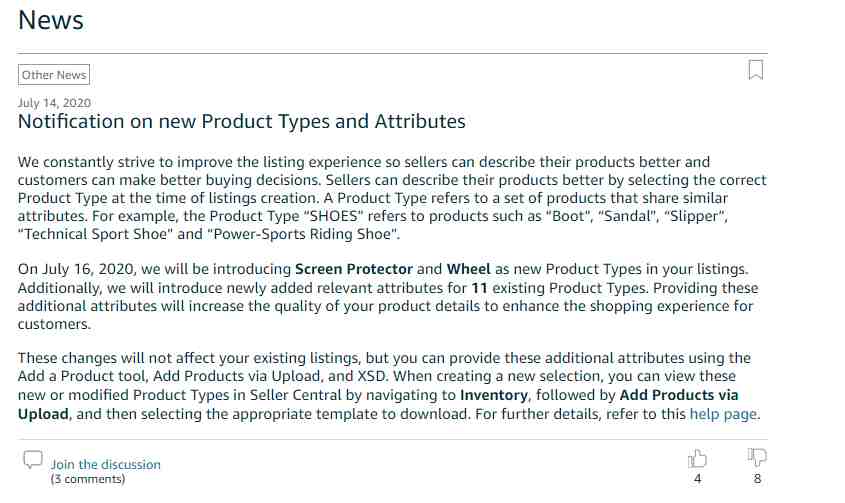Image resolution: width=845 pixels, height=503 pixels.
Task: Click the bold number 11
Action: pos(479,288)
